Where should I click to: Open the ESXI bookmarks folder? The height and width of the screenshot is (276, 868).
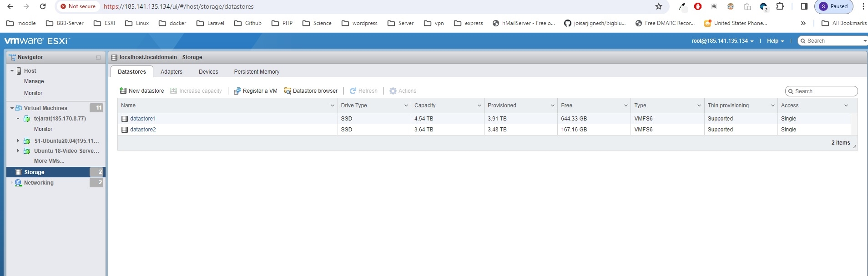pos(105,23)
